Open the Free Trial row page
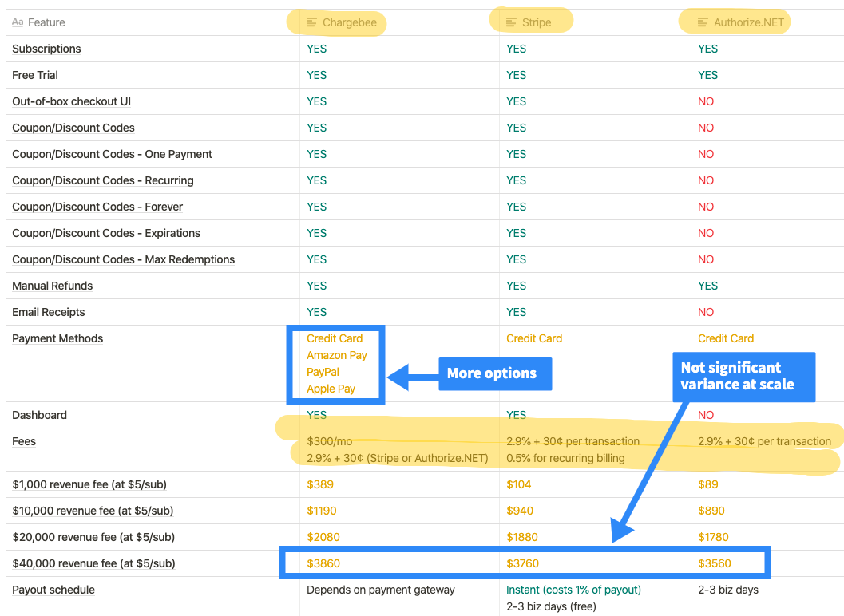 [x=35, y=75]
